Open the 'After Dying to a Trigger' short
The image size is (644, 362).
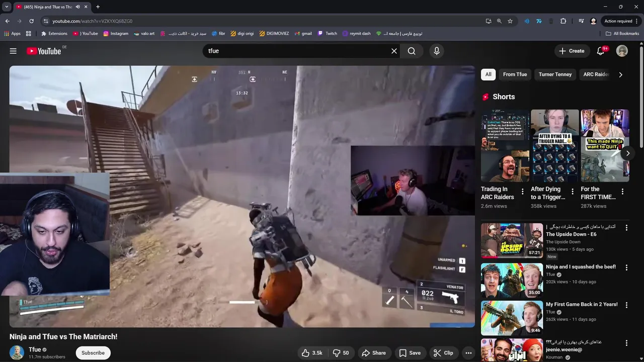click(x=554, y=146)
